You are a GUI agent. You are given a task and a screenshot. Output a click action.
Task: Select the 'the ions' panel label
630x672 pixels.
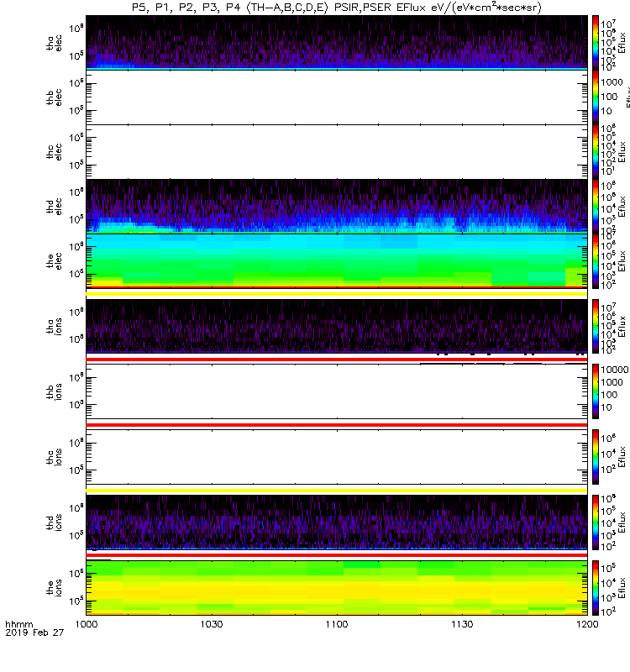tap(55, 588)
